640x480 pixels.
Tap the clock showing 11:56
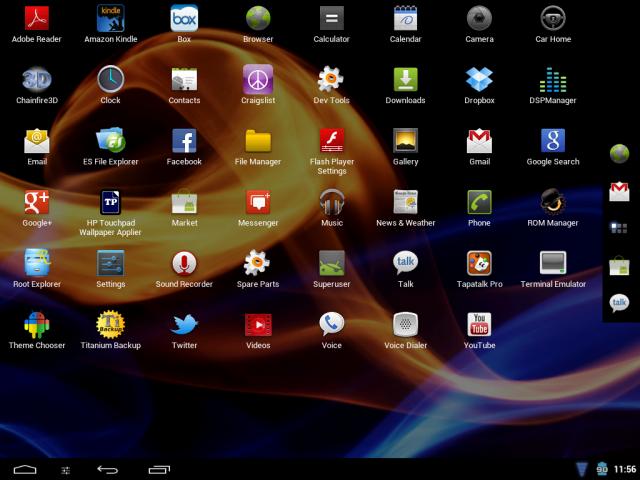point(624,468)
